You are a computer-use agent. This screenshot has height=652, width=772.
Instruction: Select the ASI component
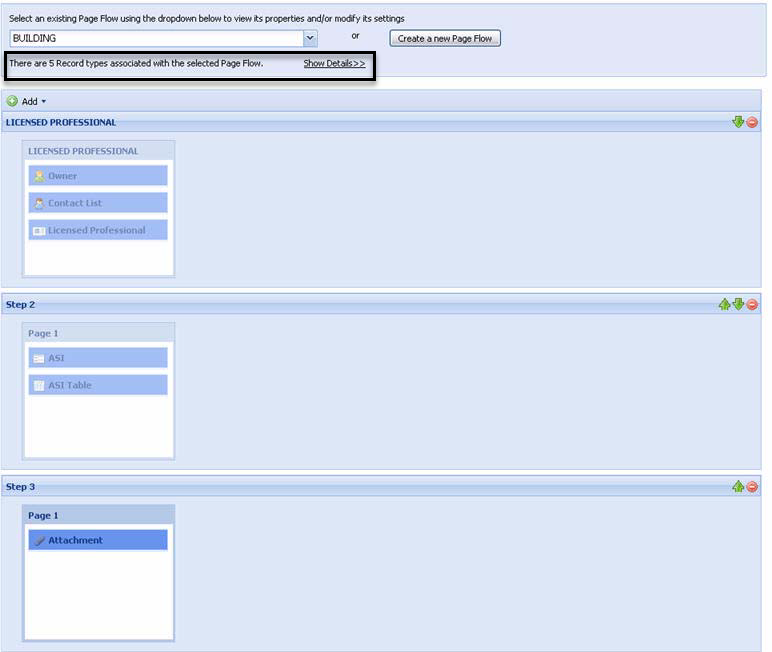98,358
